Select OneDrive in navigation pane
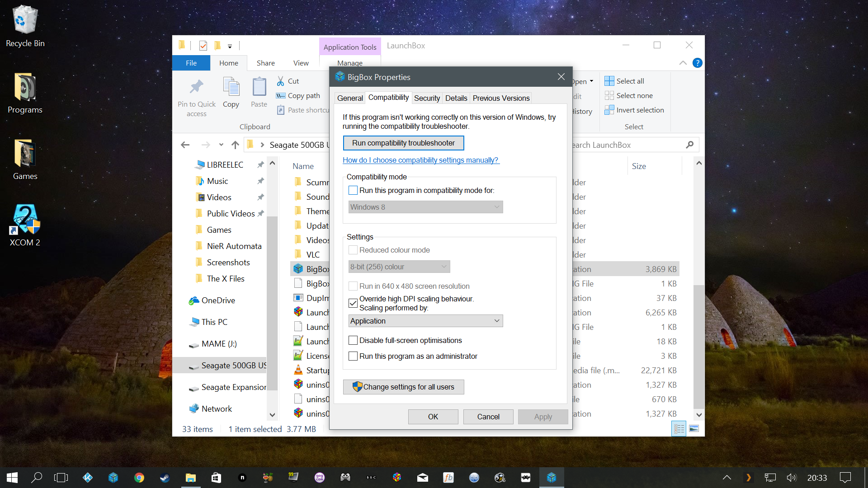Image resolution: width=868 pixels, height=488 pixels. click(x=218, y=300)
